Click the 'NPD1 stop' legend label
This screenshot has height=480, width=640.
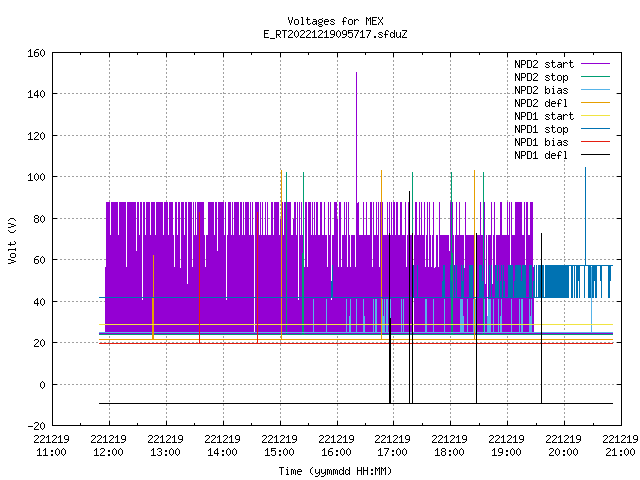541,129
